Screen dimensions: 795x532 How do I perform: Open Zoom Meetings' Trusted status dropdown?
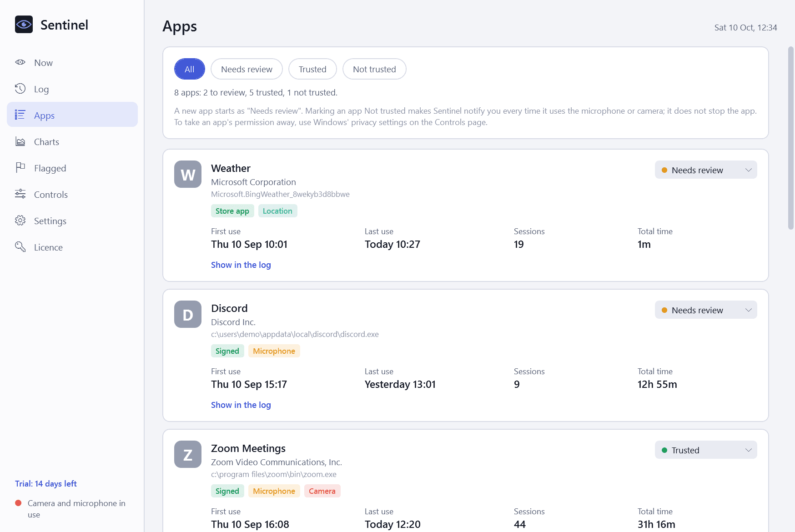706,450
